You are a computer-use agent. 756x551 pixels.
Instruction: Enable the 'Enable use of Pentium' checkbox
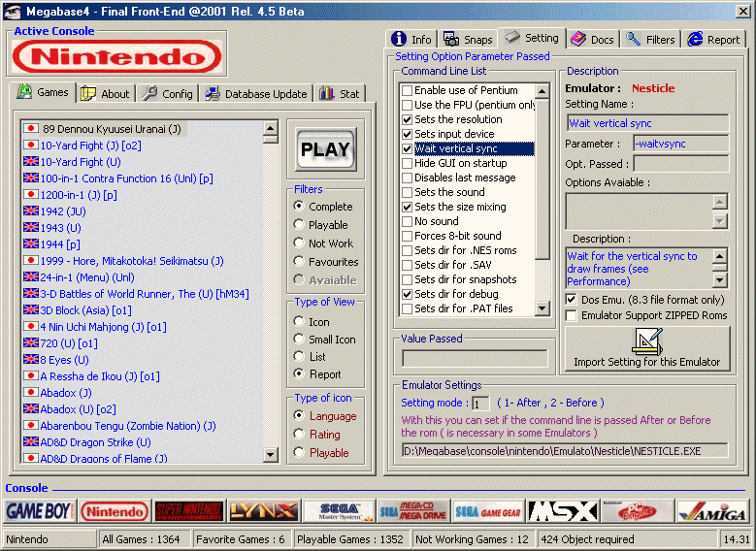pos(407,90)
